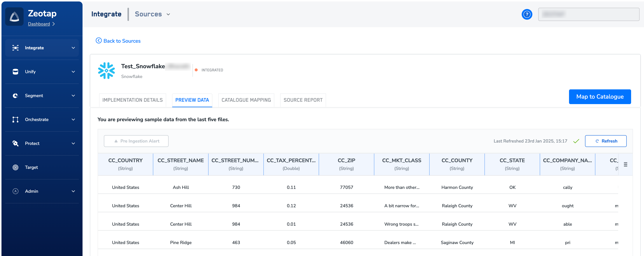Click the Map to Catalogue button
The width and height of the screenshot is (644, 256).
click(599, 97)
